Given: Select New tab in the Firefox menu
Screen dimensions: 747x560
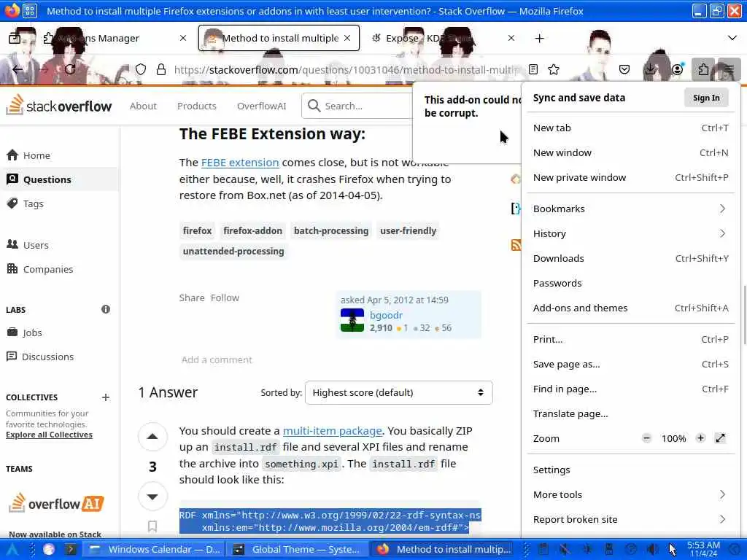Looking at the screenshot, I should tap(630, 128).
